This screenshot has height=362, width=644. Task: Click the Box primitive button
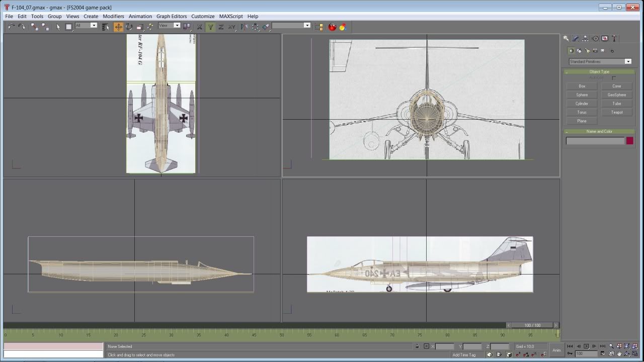pyautogui.click(x=582, y=86)
